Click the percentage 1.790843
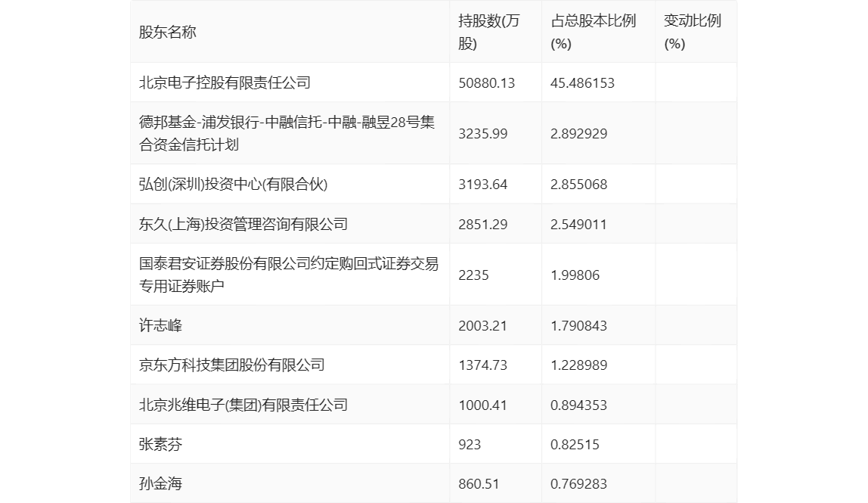868x503 pixels. coord(578,326)
